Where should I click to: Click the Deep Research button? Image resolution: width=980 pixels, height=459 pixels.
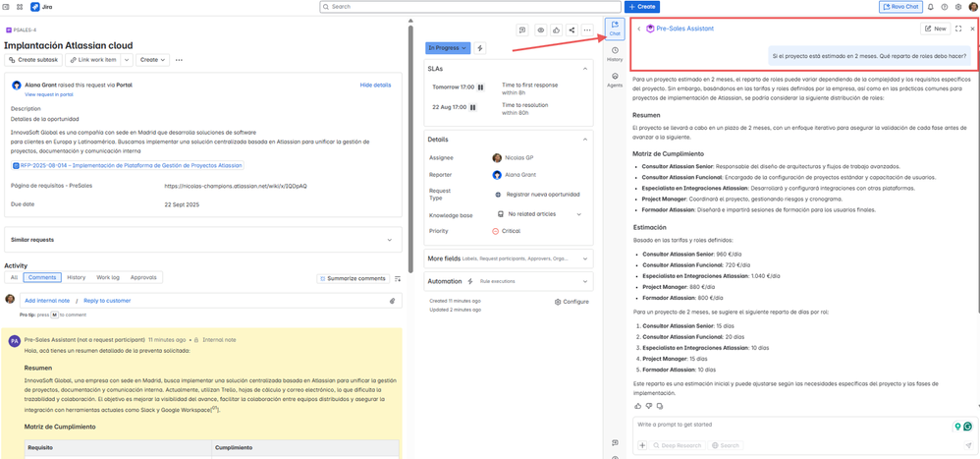[678, 446]
